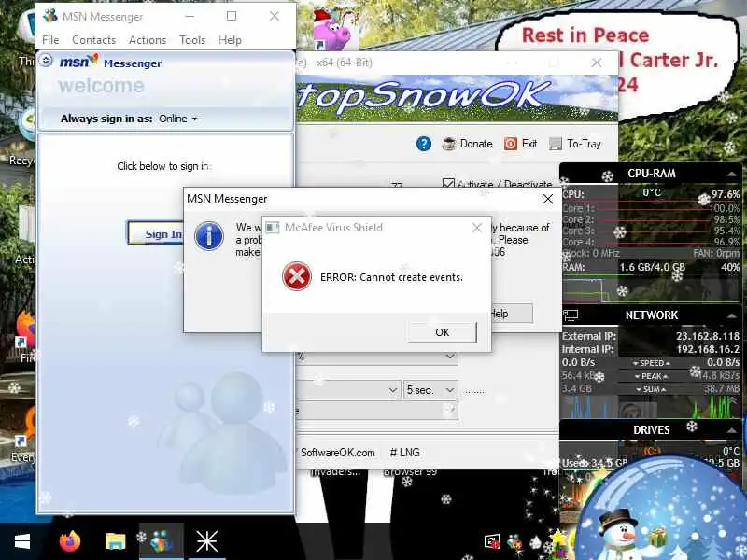The image size is (747, 560).
Task: Click the External IP value 23.162.8.118
Action: click(708, 336)
